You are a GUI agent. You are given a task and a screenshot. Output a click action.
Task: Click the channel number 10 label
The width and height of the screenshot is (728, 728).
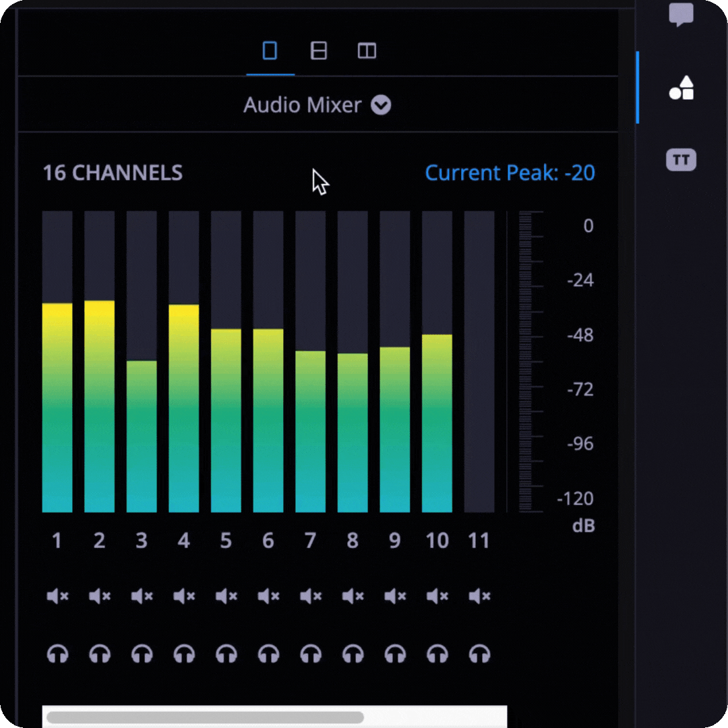point(437,541)
